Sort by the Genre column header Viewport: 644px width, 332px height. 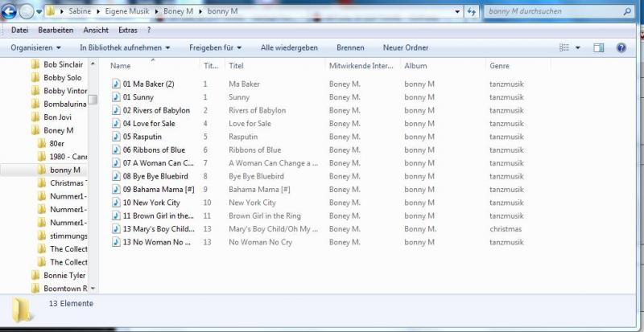pos(499,66)
